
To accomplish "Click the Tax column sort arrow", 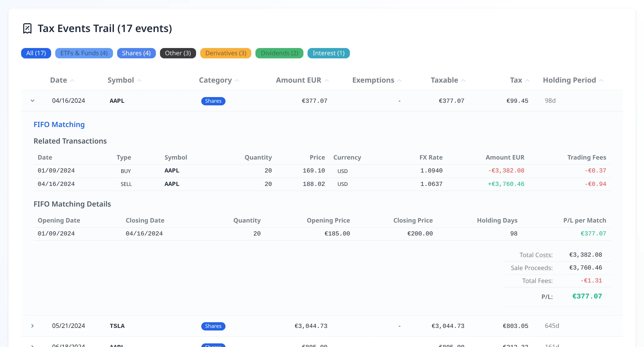I will point(527,81).
